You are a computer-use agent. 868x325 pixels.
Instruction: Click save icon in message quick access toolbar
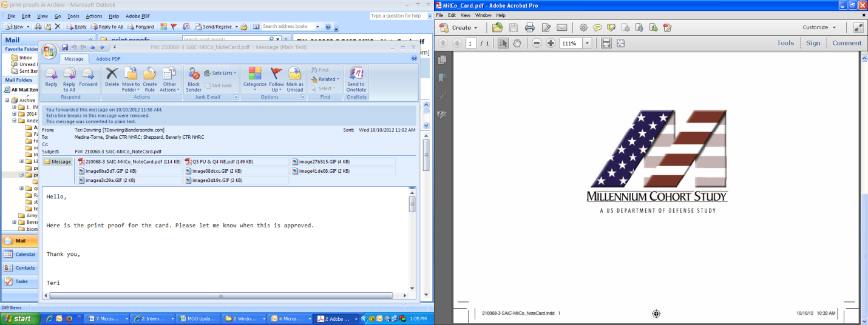click(x=65, y=47)
